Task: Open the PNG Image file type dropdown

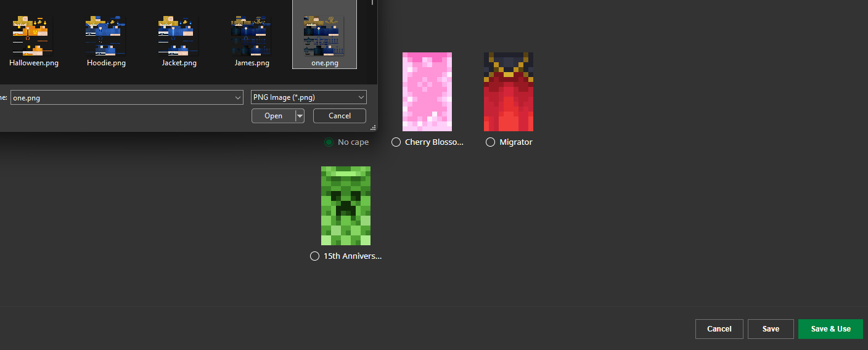Action: (x=309, y=97)
